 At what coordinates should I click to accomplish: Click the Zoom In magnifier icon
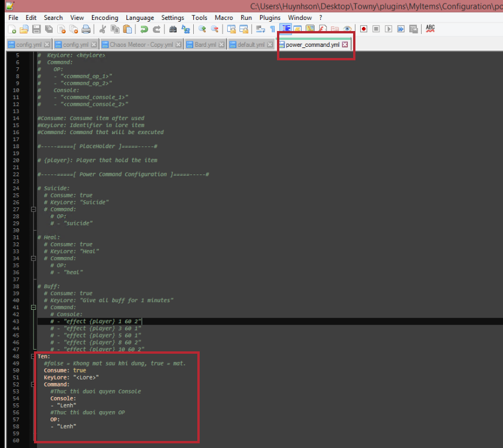coord(202,29)
